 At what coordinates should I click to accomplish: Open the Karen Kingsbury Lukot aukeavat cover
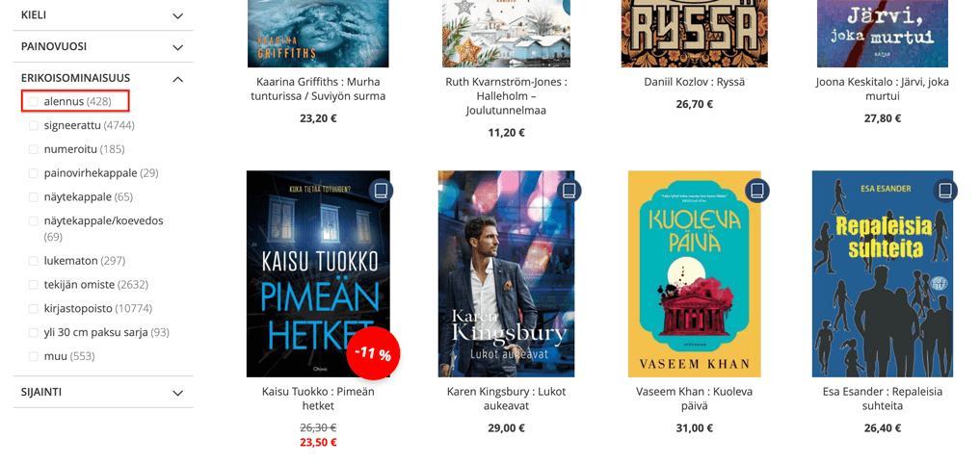pyautogui.click(x=506, y=274)
